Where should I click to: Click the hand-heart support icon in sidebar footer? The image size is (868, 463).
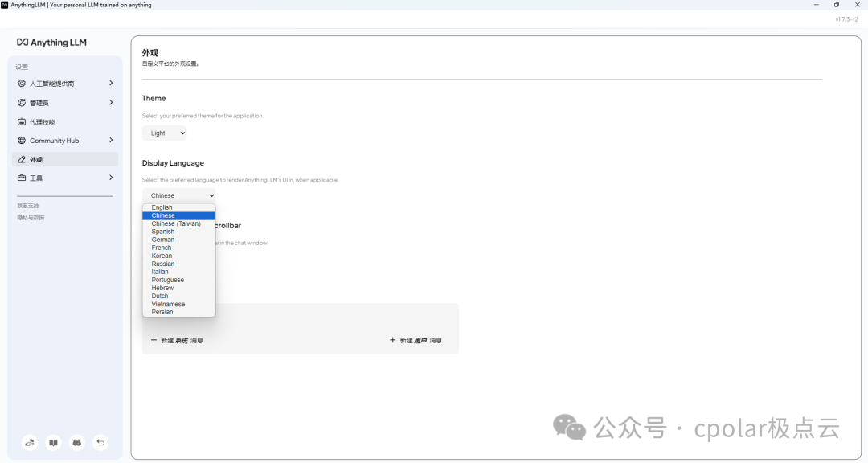point(30,443)
